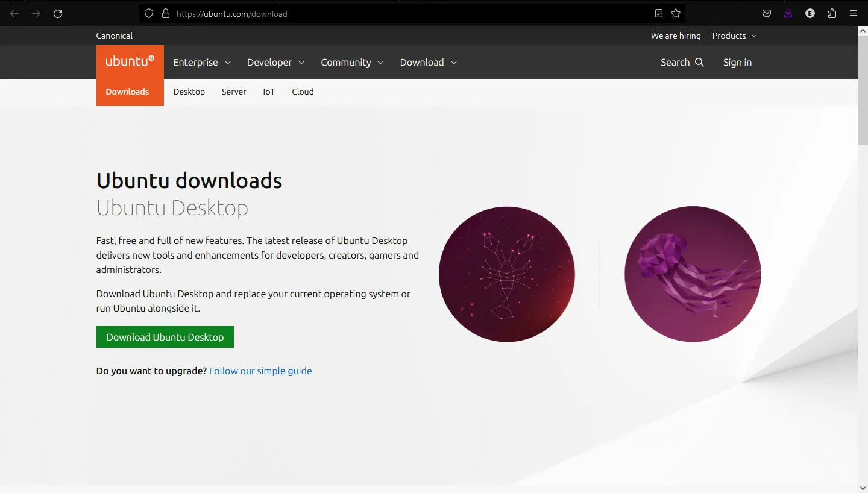868x493 pixels.
Task: Toggle reader view icon in address bar
Action: [659, 13]
